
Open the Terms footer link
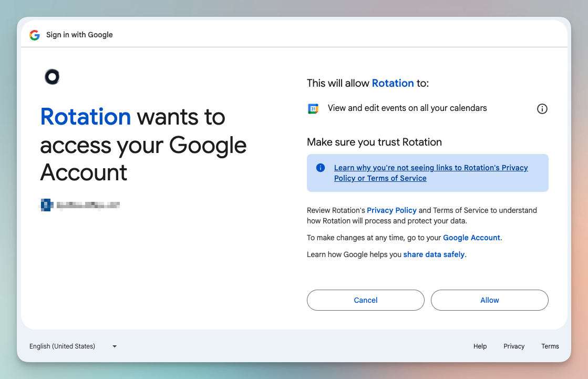pos(550,346)
